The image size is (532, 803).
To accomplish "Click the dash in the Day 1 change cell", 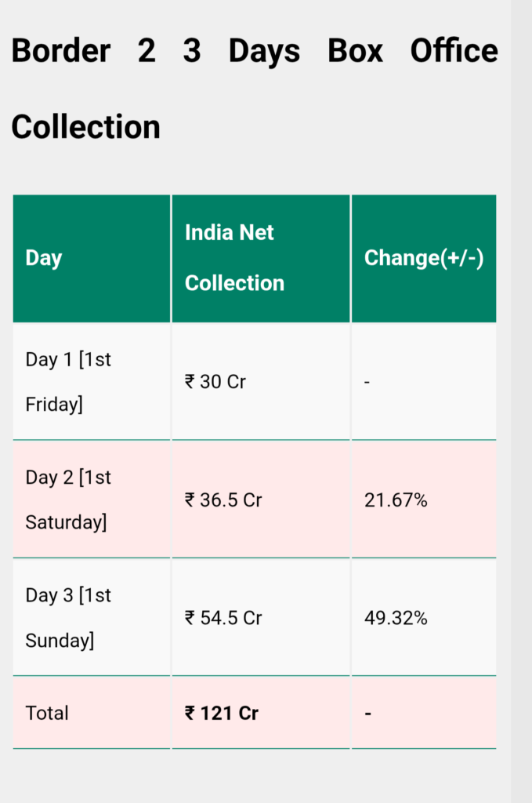I will (367, 383).
